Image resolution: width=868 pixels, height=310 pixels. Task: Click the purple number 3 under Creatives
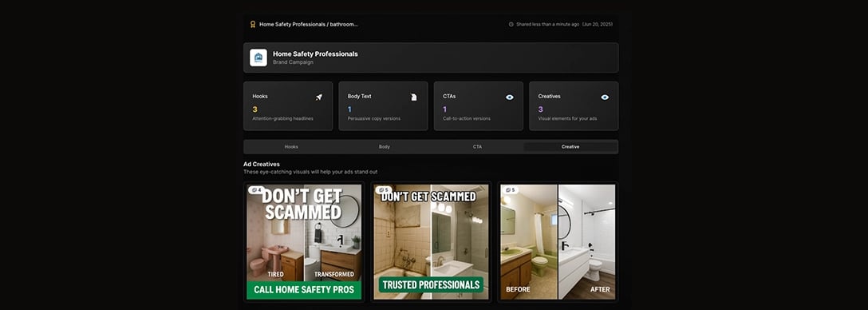click(540, 109)
